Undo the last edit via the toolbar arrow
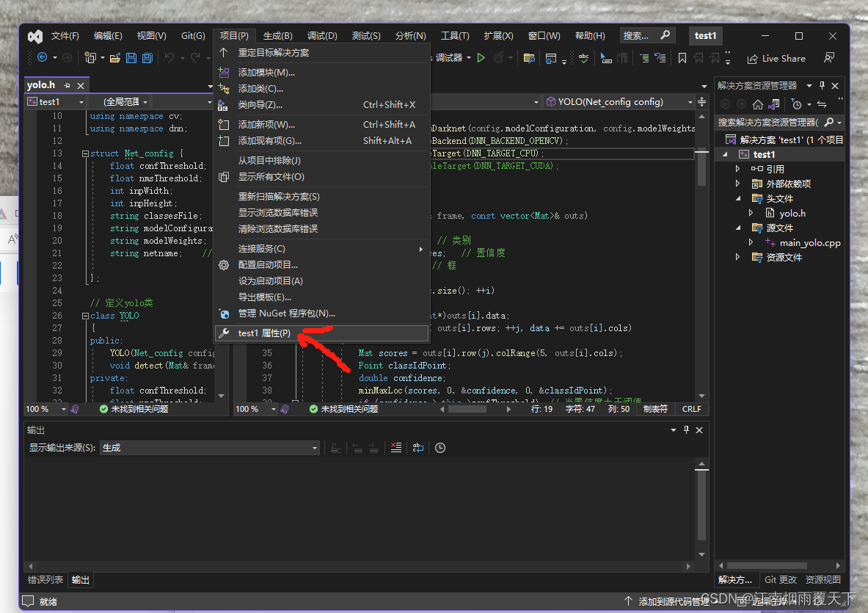The height and width of the screenshot is (613, 868). tap(169, 57)
